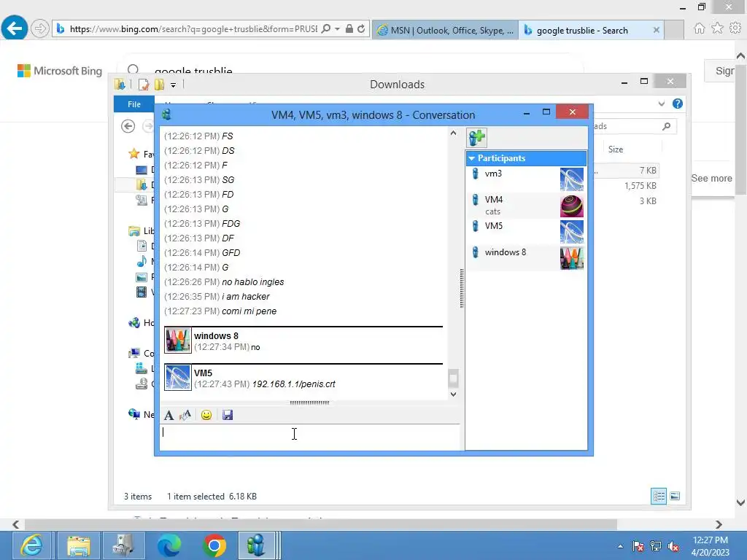Open the smiley emoticon picker
Screen dimensions: 747x560
tap(206, 415)
